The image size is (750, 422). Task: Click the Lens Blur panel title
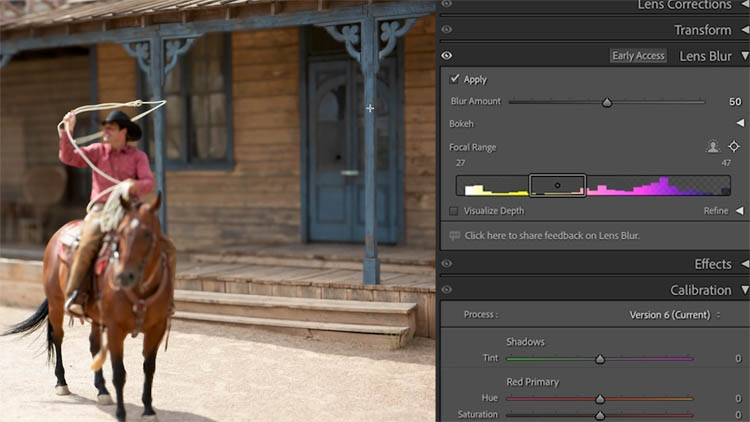point(706,56)
